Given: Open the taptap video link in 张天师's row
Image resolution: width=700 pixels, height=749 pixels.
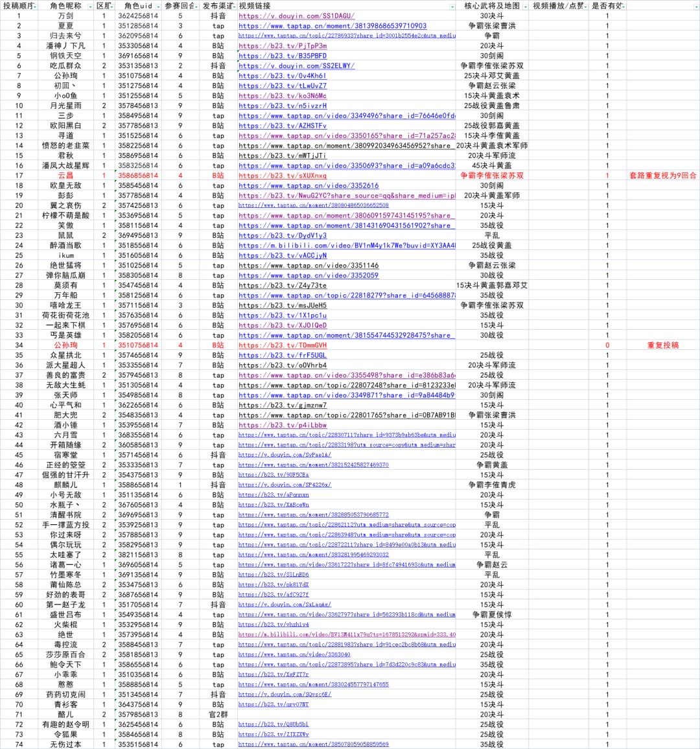Looking at the screenshot, I should pyautogui.click(x=347, y=395).
